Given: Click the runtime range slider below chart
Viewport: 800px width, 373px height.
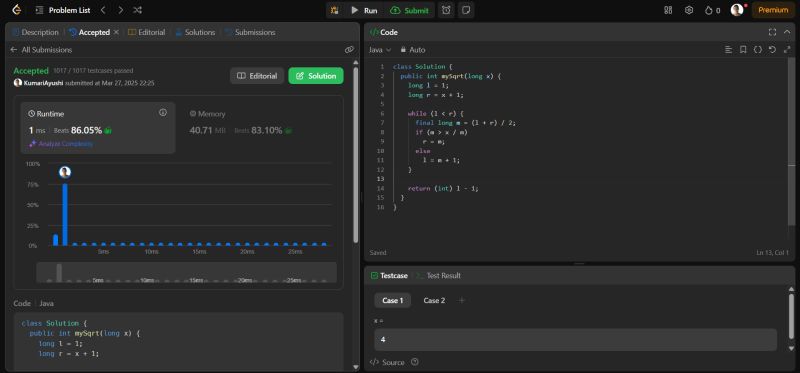Looking at the screenshot, I should [186, 272].
